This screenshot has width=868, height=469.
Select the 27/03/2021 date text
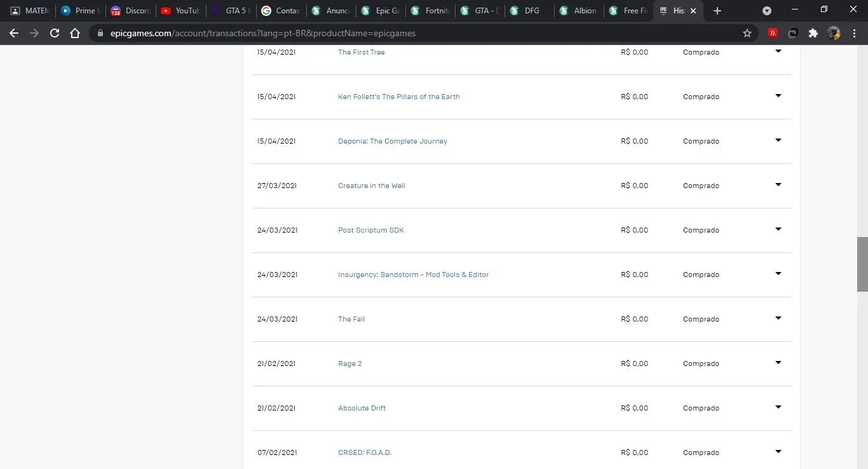pos(277,186)
